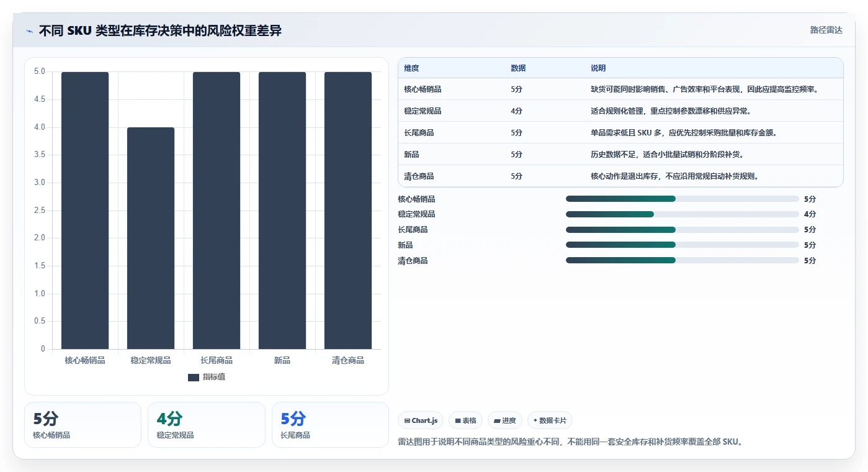Click the 清仓商品 x-axis label under the chart

[x=348, y=360]
